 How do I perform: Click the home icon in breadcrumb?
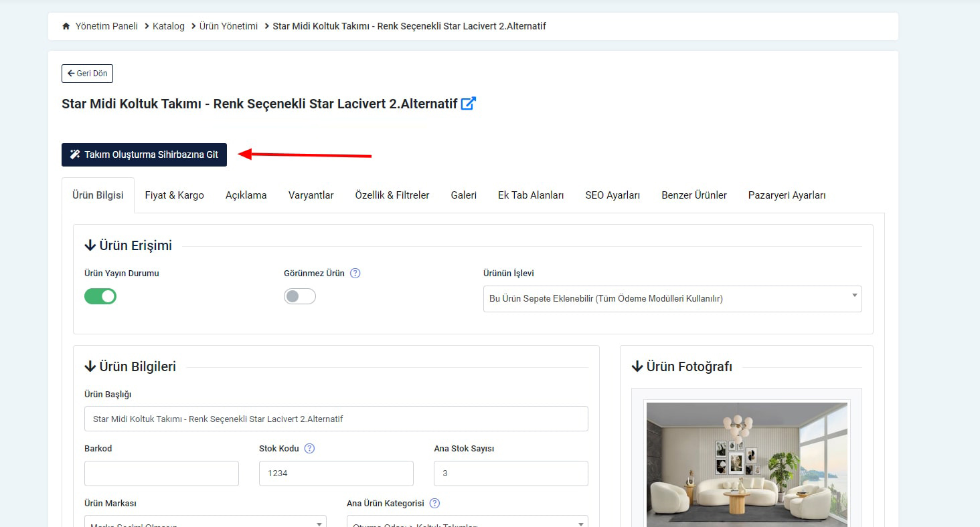pyautogui.click(x=66, y=26)
